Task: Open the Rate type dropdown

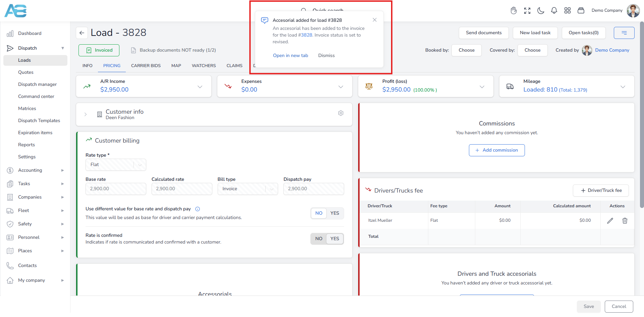Action: (116, 165)
